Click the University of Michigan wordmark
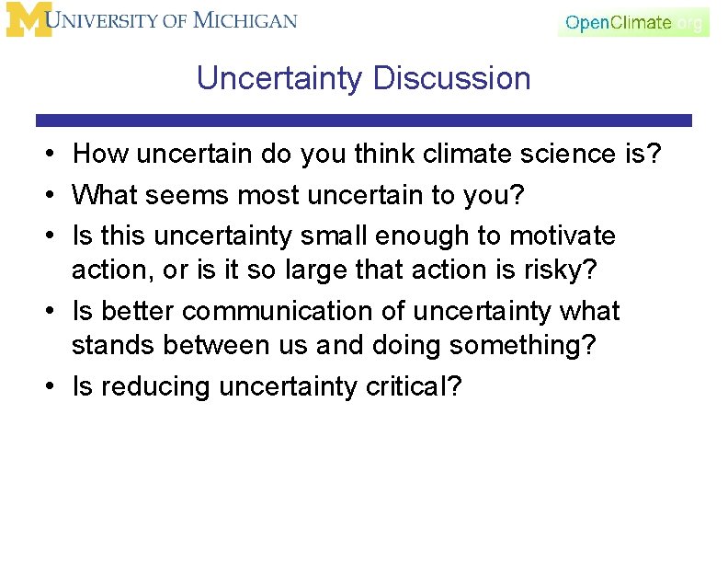The image size is (728, 563). pos(175,20)
